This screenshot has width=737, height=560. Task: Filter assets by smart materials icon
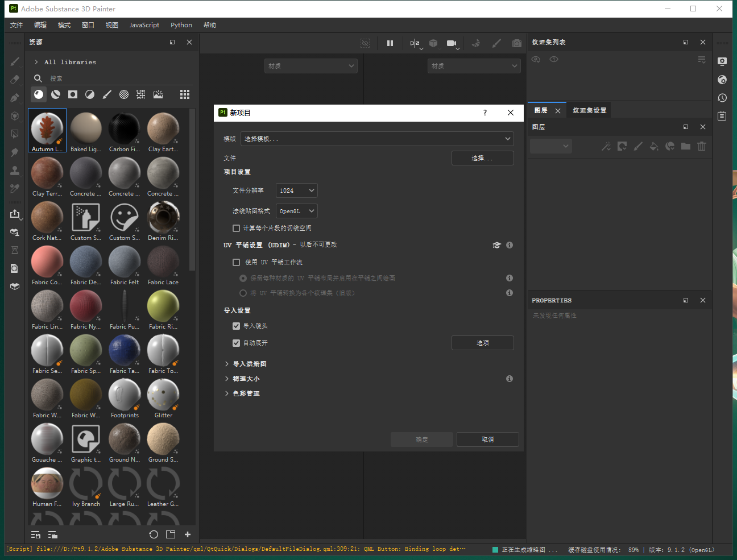click(56, 94)
